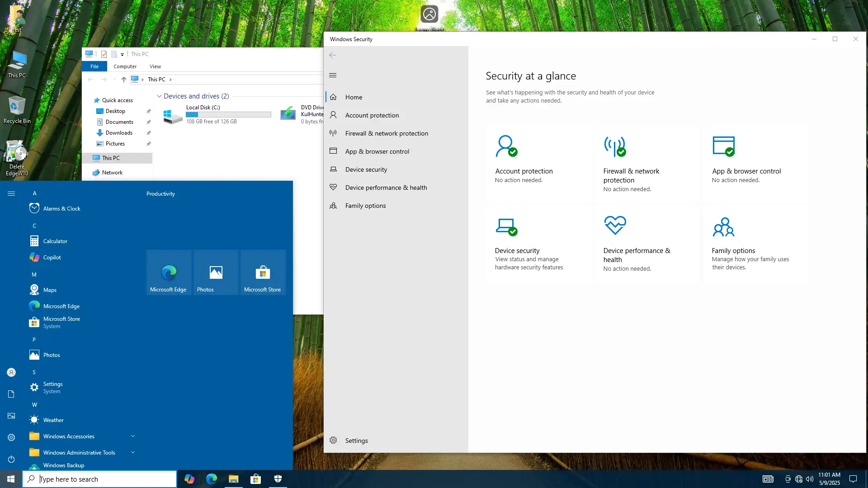Open the Computer ribbon tab
868x488 pixels.
coord(125,66)
